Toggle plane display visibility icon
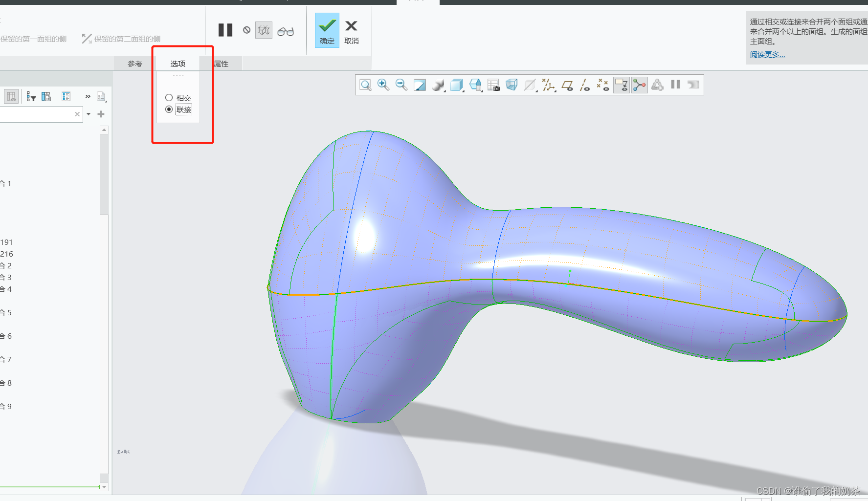The width and height of the screenshot is (868, 501). pyautogui.click(x=567, y=86)
